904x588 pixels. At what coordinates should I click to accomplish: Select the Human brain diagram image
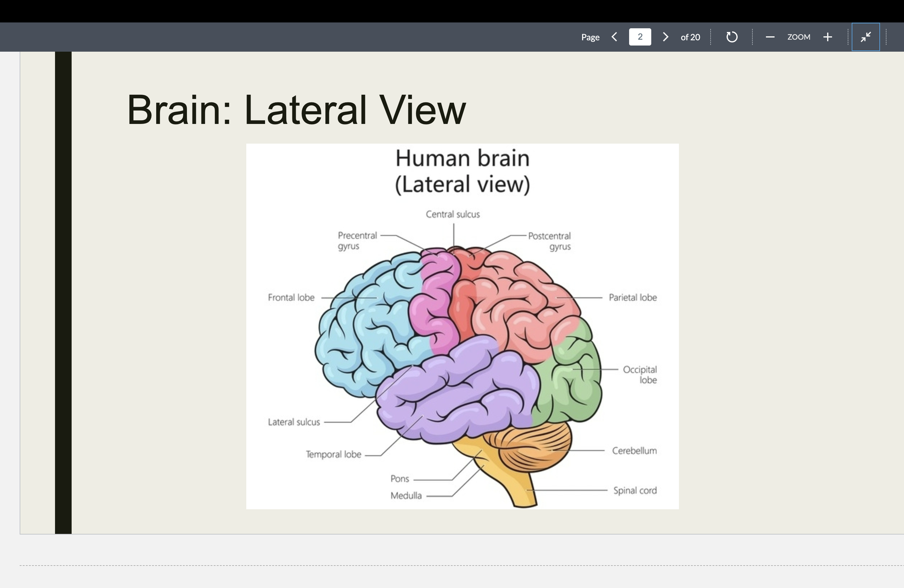point(462,327)
